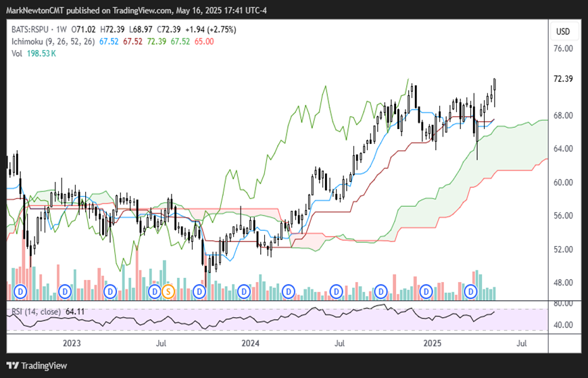Click the open value O71.02
Viewport: 588px width, 378px height.
pyautogui.click(x=84, y=30)
